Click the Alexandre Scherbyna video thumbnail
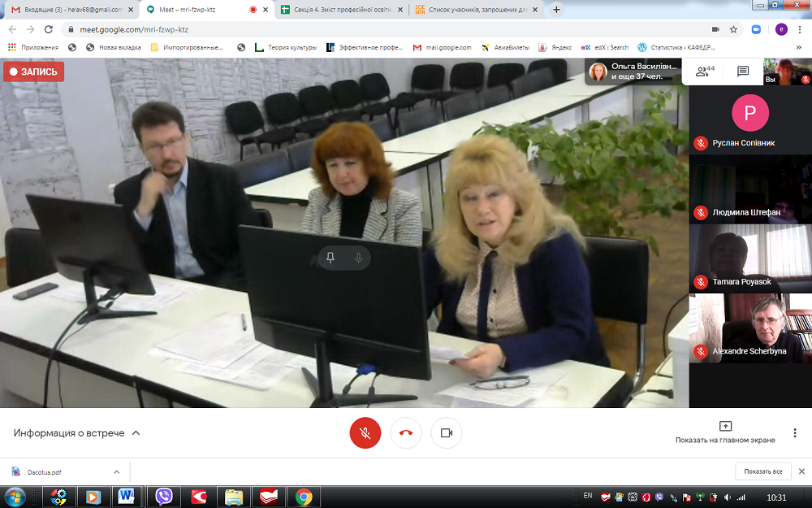Image resolution: width=812 pixels, height=508 pixels. point(749,328)
